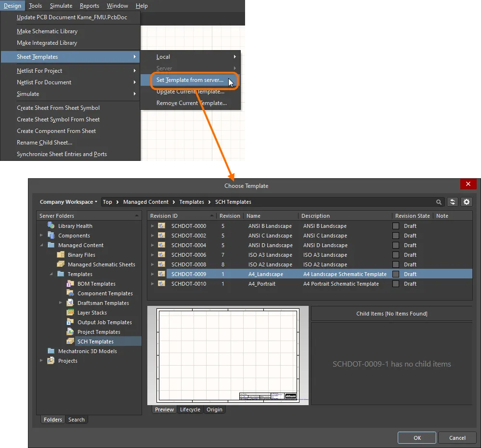Open the Local templates submenu
The image size is (481, 448).
pyautogui.click(x=190, y=57)
